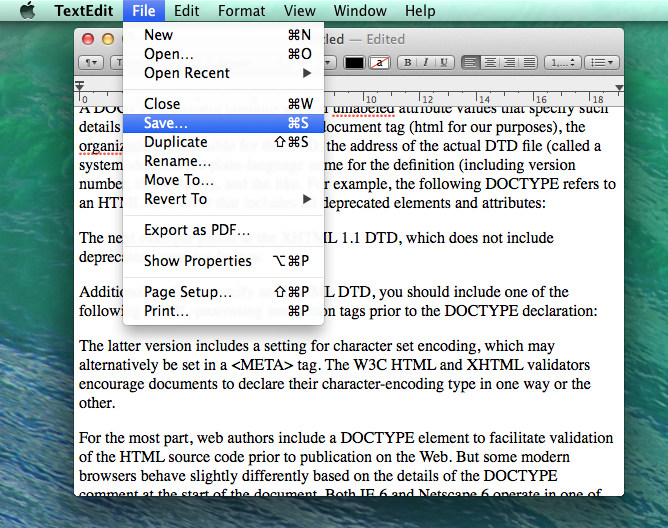668x528 pixels.
Task: Click the word "DOCTYPE" in "following DOCTYPE refers to"
Action: pos(522,184)
